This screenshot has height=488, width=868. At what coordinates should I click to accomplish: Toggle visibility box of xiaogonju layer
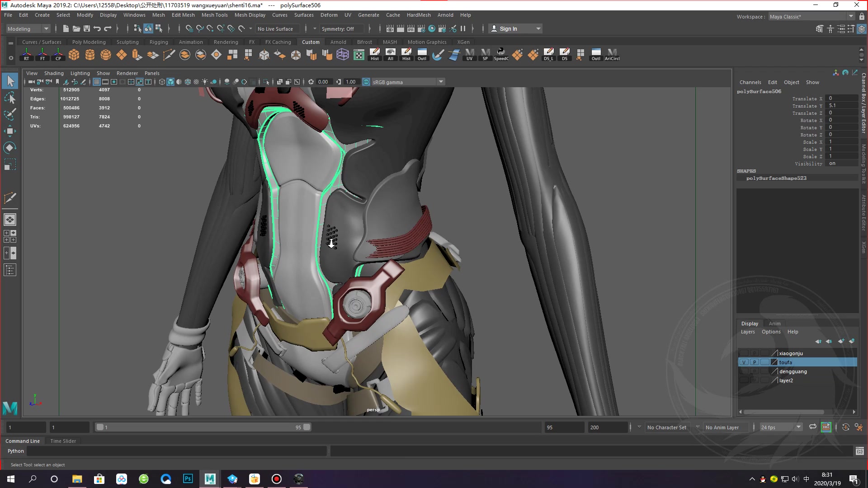[x=744, y=353]
